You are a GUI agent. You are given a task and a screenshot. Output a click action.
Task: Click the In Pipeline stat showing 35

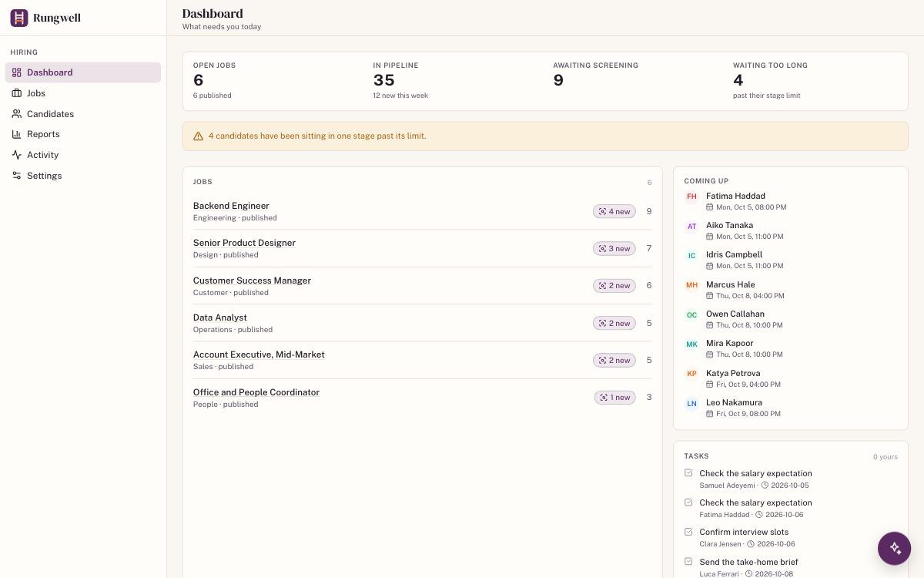coord(455,81)
